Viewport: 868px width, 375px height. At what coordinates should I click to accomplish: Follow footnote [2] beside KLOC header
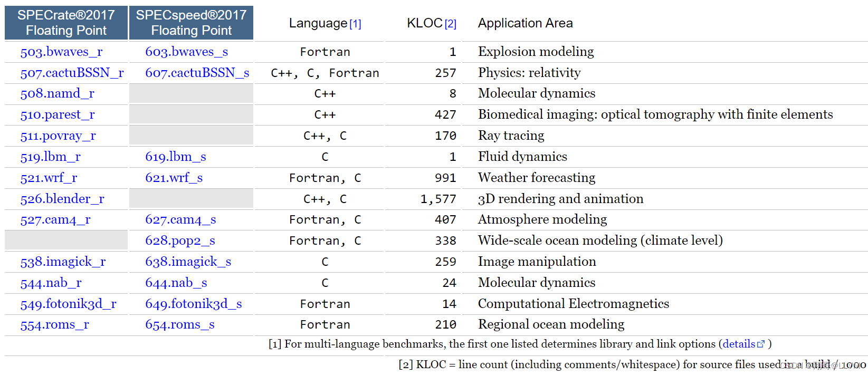(450, 24)
